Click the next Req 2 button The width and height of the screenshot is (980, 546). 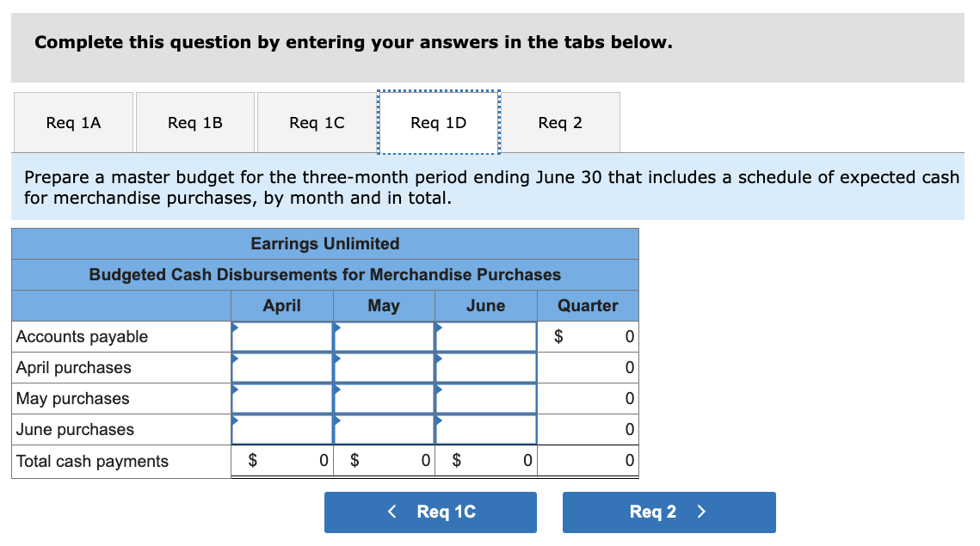[669, 512]
